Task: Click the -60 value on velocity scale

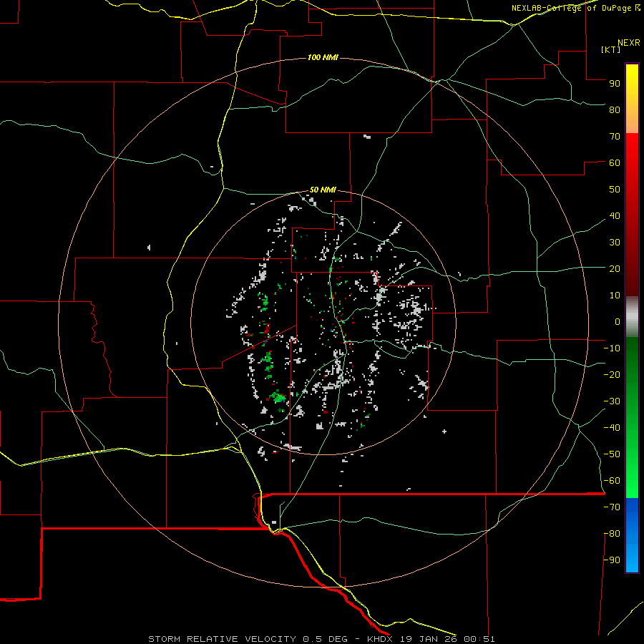Action: pyautogui.click(x=612, y=481)
